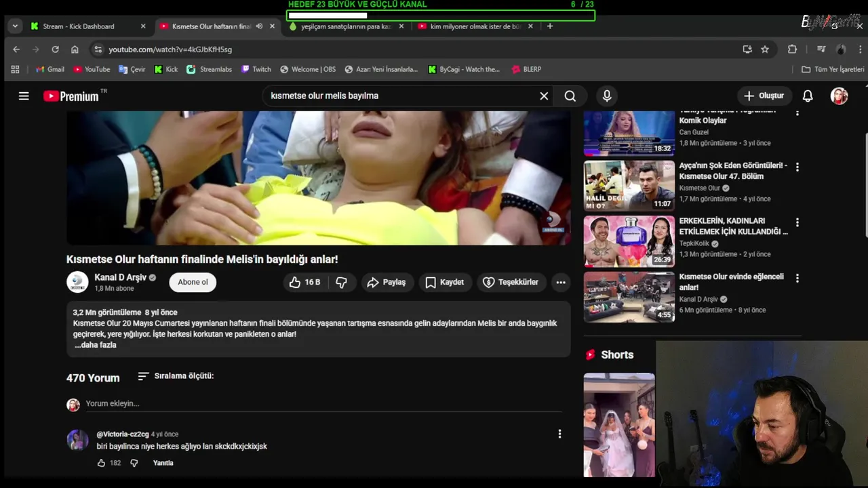Mute the playing tab via speaker icon
This screenshot has width=868, height=488.
click(x=259, y=26)
